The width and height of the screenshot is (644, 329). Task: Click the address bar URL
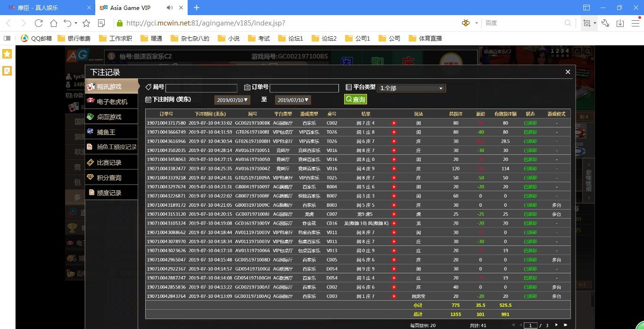tap(206, 23)
